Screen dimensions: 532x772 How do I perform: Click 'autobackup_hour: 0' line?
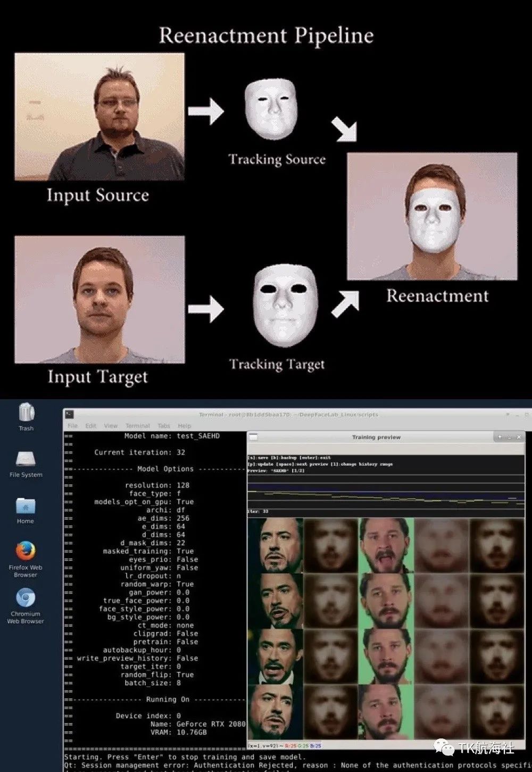142,650
